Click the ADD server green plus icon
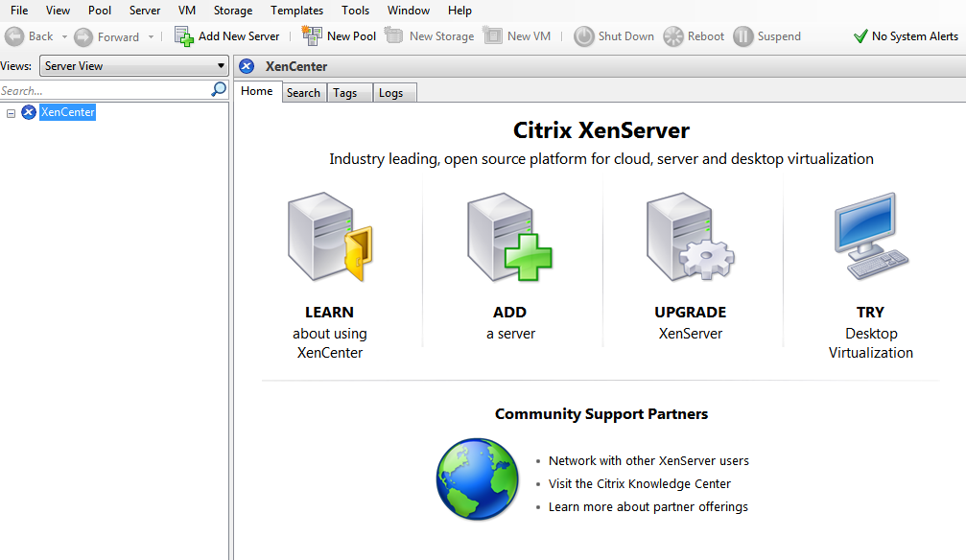966x560 pixels. (509, 238)
